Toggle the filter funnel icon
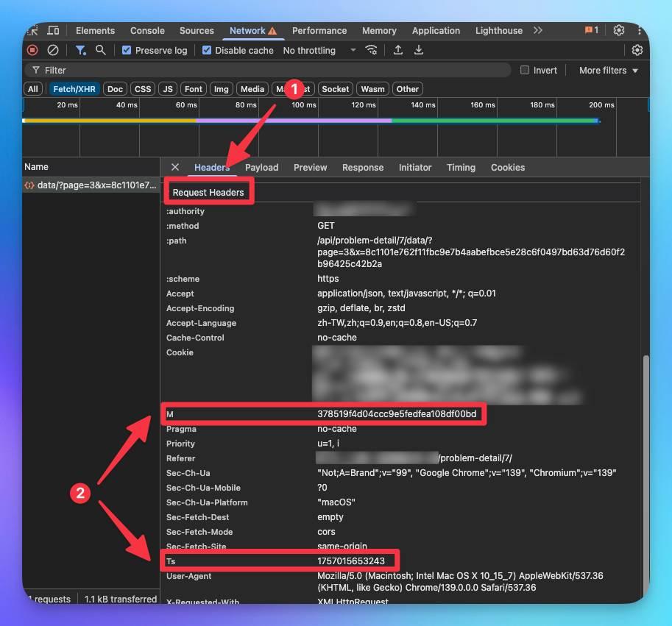672x626 pixels. click(x=80, y=51)
